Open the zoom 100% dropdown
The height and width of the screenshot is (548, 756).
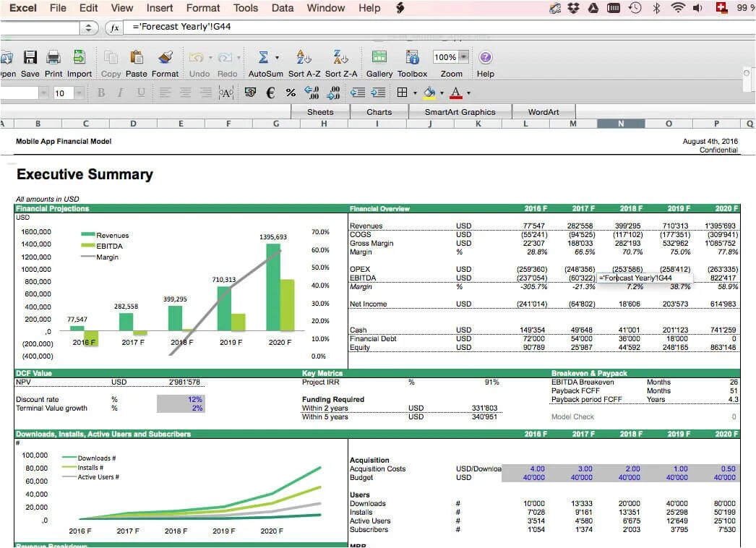coord(463,57)
